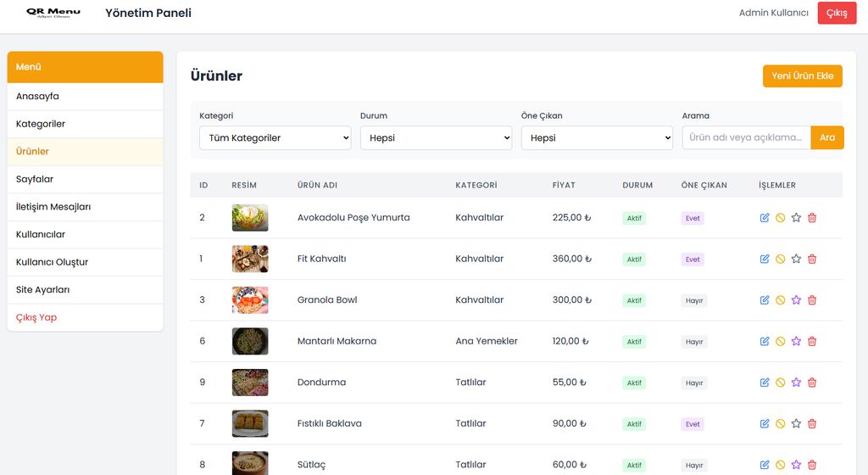The height and width of the screenshot is (475, 868).
Task: Click the Evet badge of Fıstıklı Baklava
Action: (x=693, y=424)
